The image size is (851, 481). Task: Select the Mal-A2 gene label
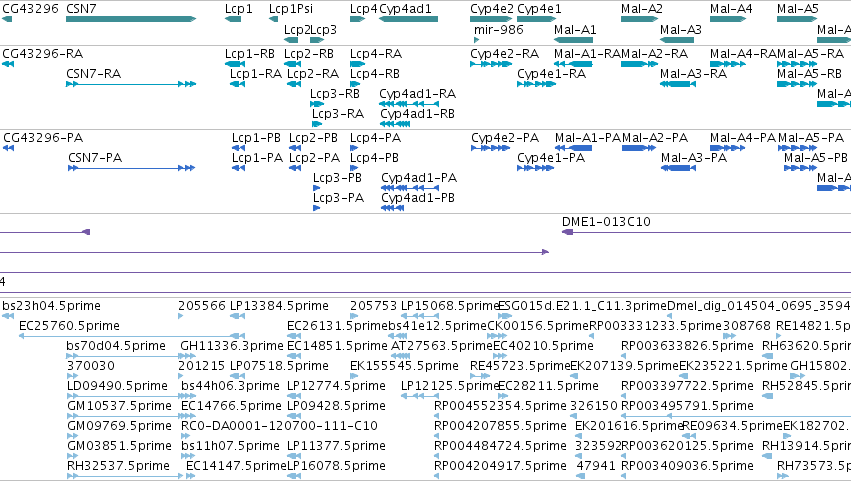click(642, 9)
